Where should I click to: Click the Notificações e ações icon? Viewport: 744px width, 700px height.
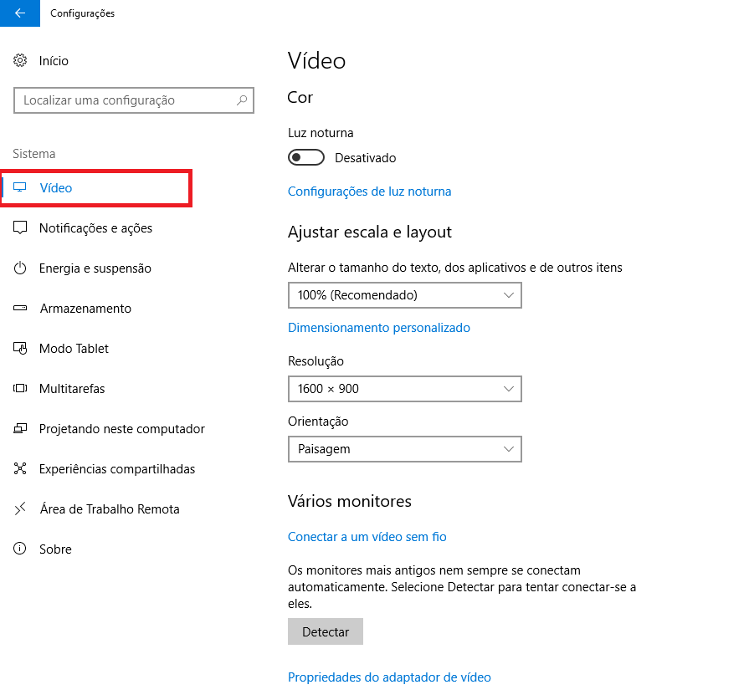tap(20, 227)
